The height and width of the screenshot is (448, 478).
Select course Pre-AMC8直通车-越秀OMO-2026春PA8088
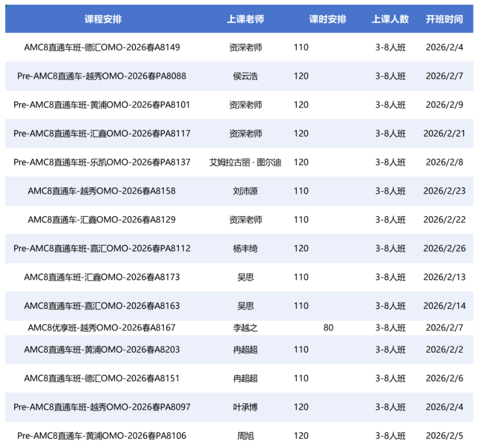(x=103, y=76)
